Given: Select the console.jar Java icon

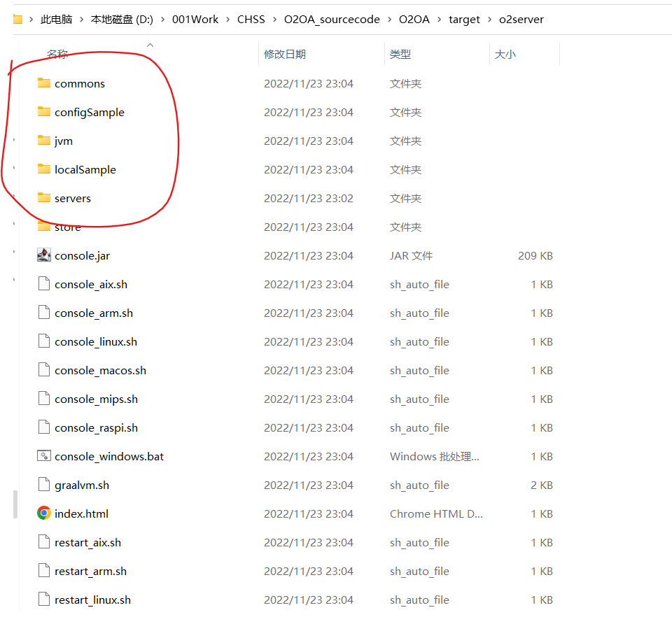Looking at the screenshot, I should [x=43, y=255].
